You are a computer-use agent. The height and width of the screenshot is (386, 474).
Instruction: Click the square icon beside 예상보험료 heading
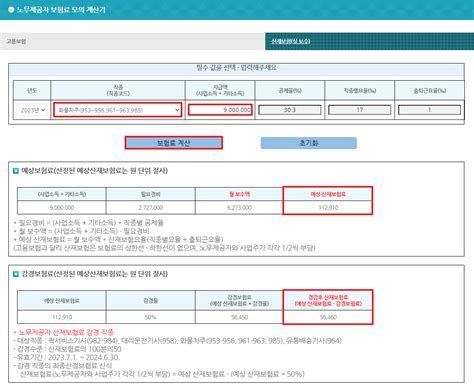click(x=16, y=171)
